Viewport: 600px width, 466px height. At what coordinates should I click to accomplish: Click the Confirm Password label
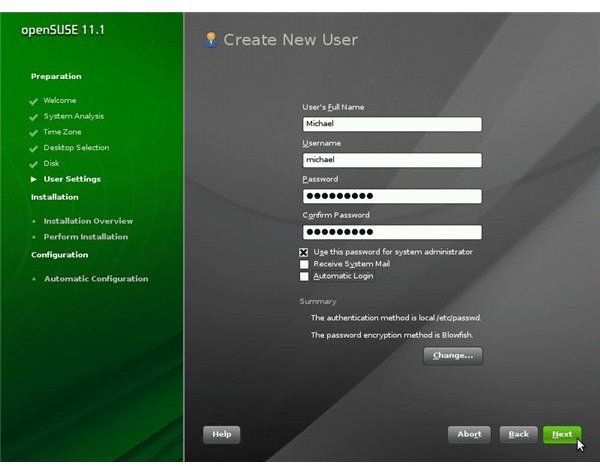click(336, 215)
